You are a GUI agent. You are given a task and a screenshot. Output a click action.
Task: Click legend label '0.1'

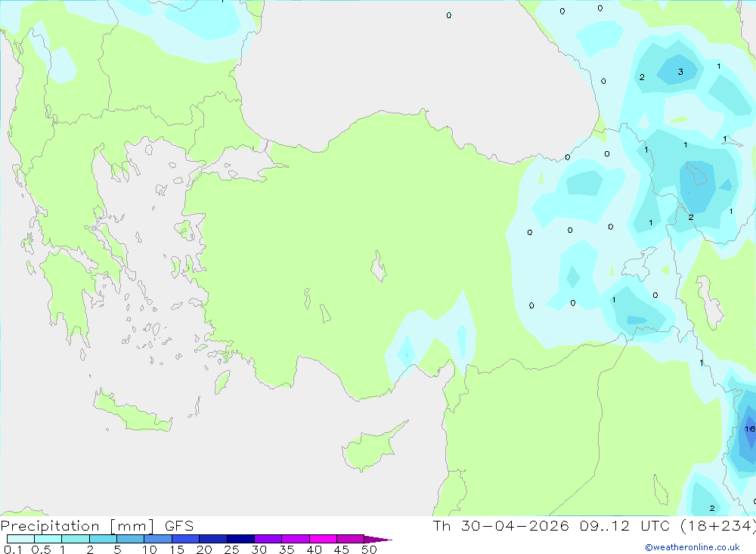[x=13, y=549]
